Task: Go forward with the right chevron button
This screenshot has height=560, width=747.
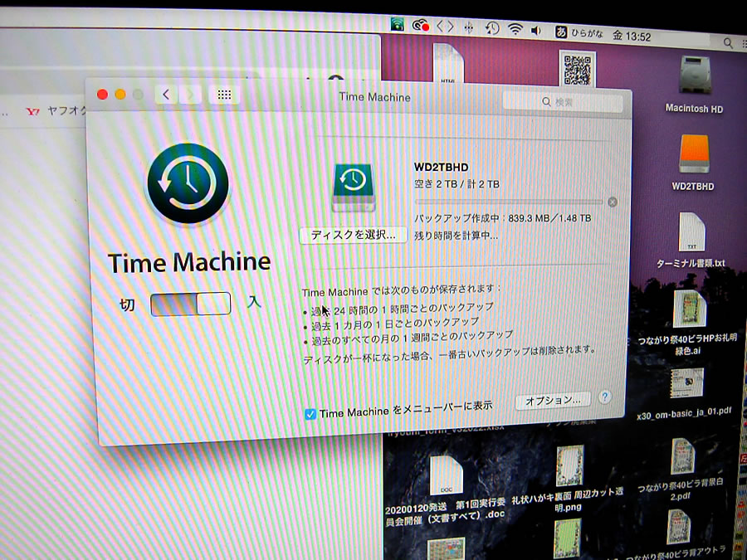Action: 189,95
